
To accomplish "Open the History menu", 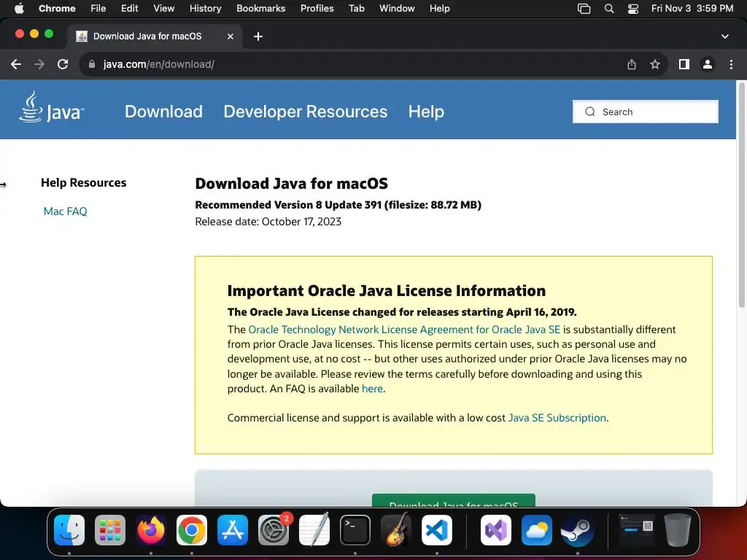I will point(205,8).
